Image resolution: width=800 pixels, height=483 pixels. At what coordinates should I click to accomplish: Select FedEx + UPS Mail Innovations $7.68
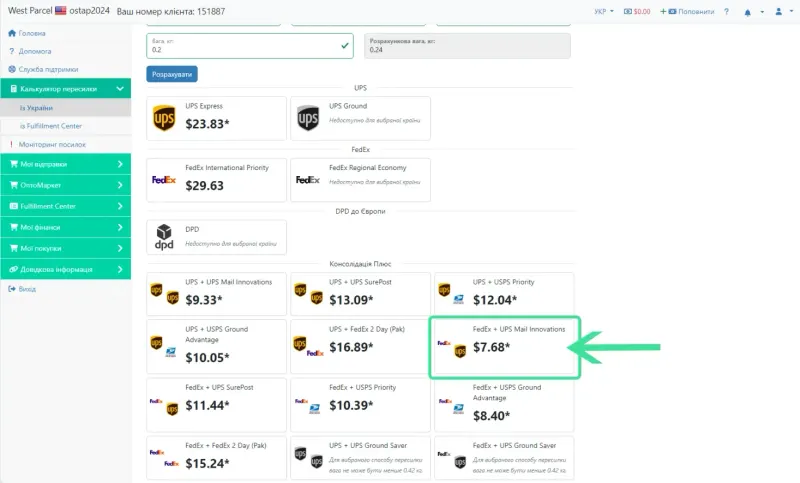coord(504,347)
